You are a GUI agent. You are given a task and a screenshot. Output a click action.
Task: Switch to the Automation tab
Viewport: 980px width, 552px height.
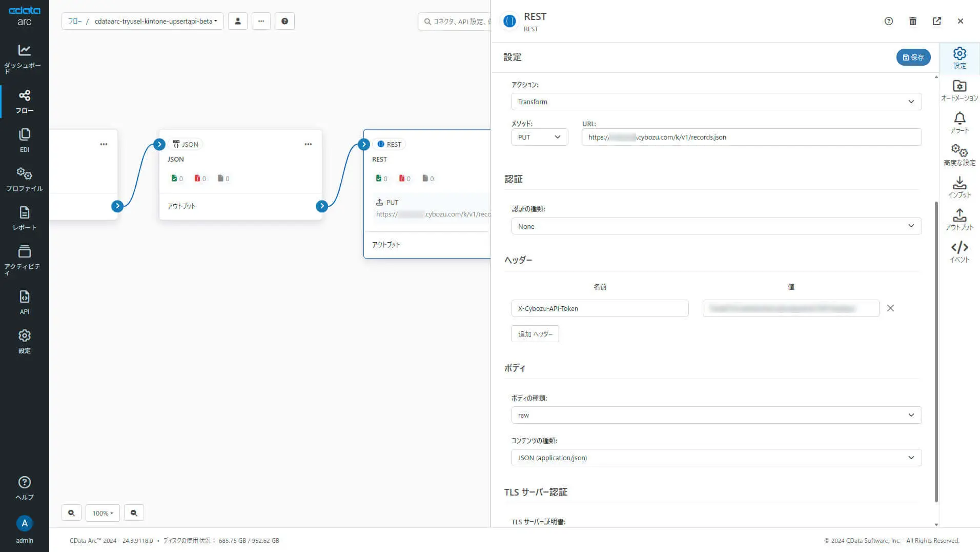[959, 90]
